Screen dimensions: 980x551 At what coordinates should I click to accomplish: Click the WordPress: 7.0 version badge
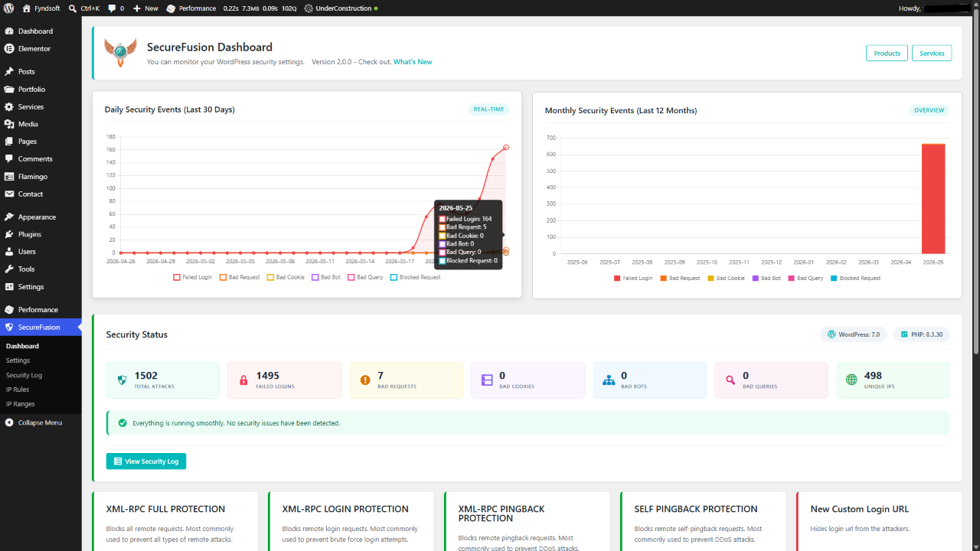tap(854, 334)
